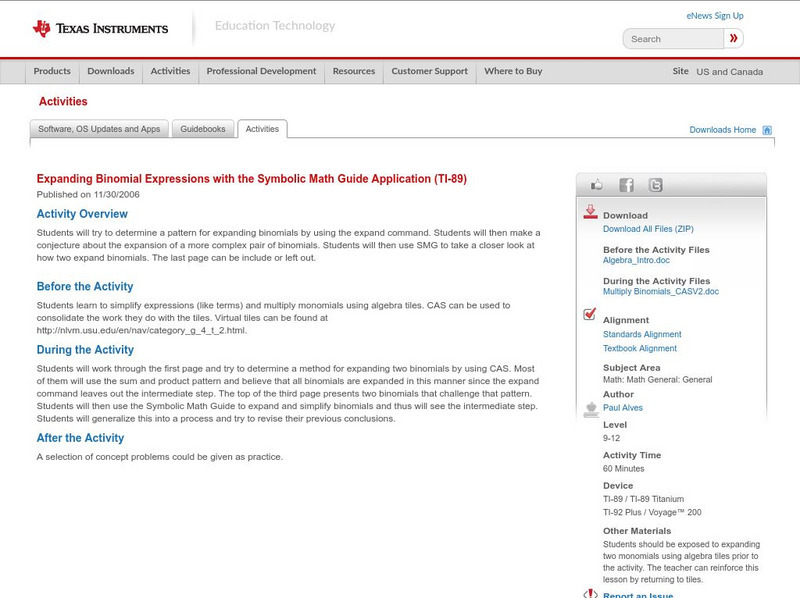Open the Textbook Alignment link
This screenshot has height=598, width=800.
pos(640,348)
